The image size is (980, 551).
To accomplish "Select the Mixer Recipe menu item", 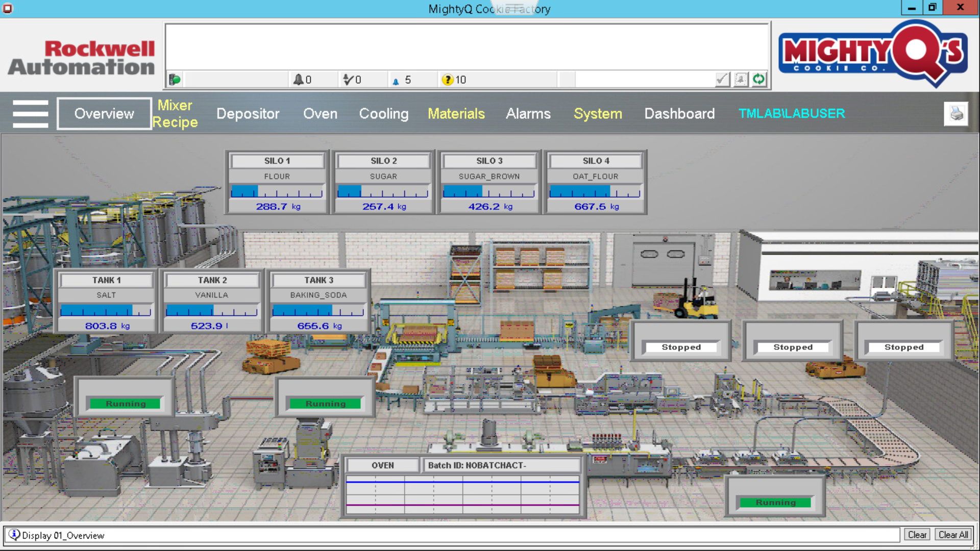I will coord(175,113).
